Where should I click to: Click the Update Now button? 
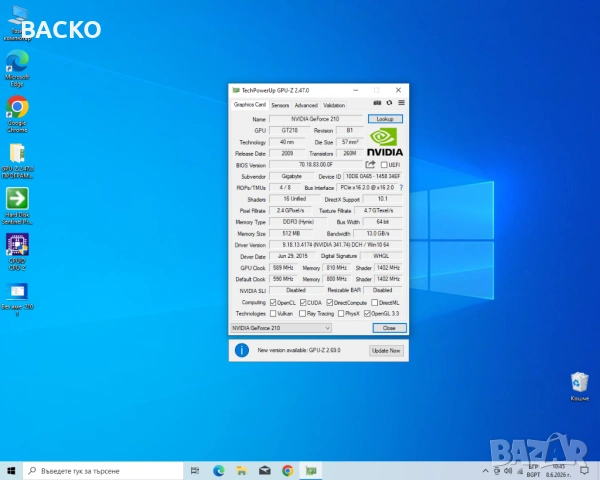click(386, 351)
